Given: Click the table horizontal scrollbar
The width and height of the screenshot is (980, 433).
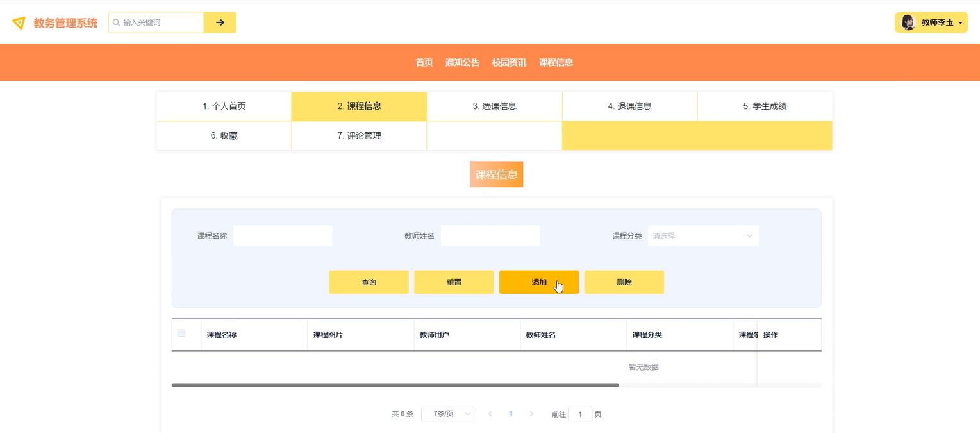Looking at the screenshot, I should coord(395,385).
